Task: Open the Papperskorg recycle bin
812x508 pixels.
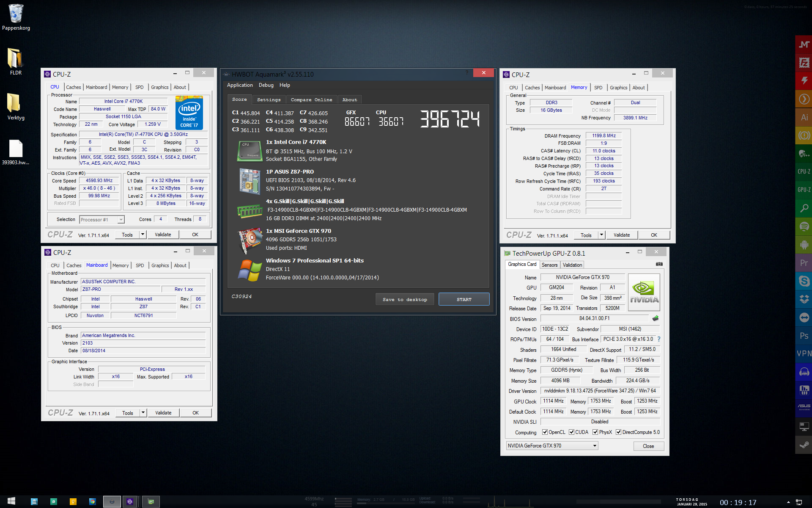Action: coord(16,17)
